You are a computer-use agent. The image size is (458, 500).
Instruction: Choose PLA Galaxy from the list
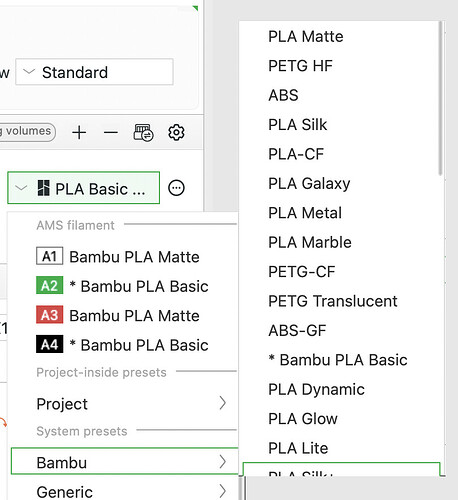(x=309, y=183)
